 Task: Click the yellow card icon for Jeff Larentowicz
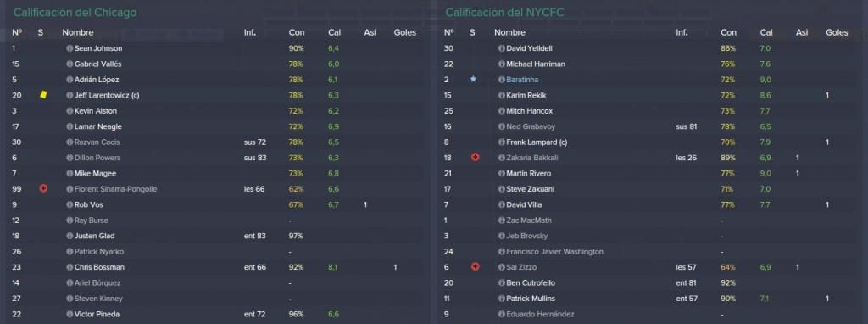click(43, 95)
